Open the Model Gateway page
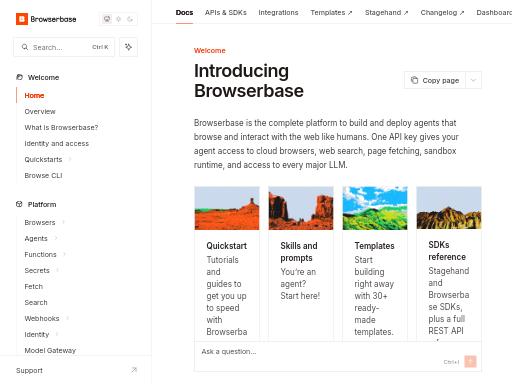The height and width of the screenshot is (384, 512). click(x=50, y=351)
